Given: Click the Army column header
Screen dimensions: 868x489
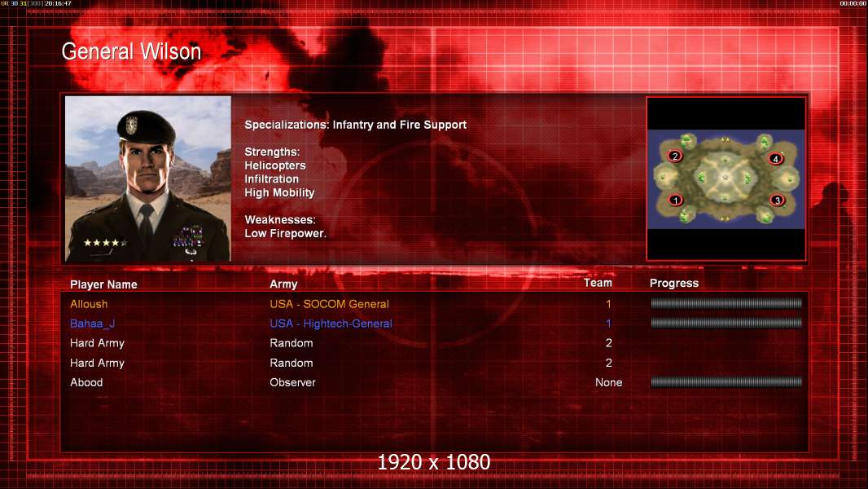Looking at the screenshot, I should click(283, 284).
